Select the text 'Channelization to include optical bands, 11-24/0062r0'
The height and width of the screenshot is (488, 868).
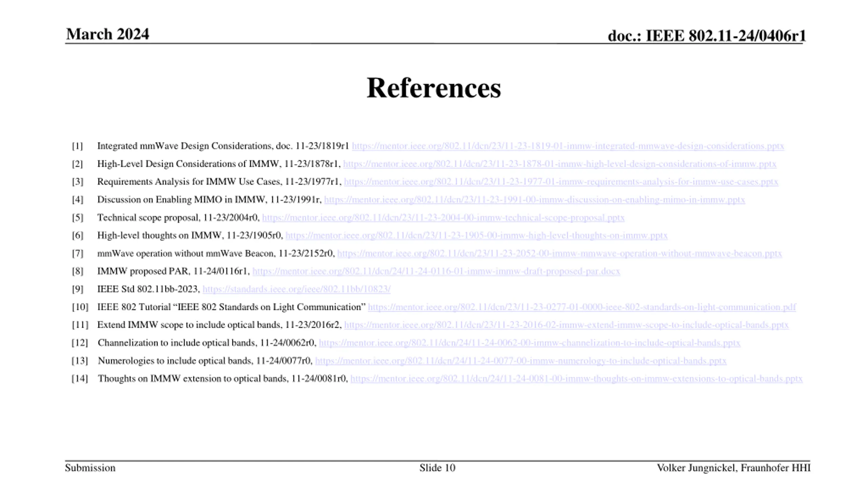pyautogui.click(x=206, y=343)
